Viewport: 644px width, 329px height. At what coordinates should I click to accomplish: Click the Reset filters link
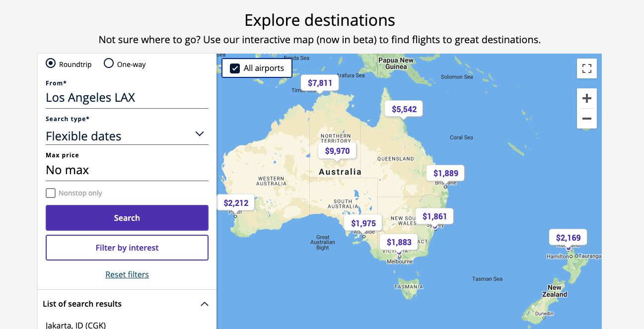click(127, 274)
